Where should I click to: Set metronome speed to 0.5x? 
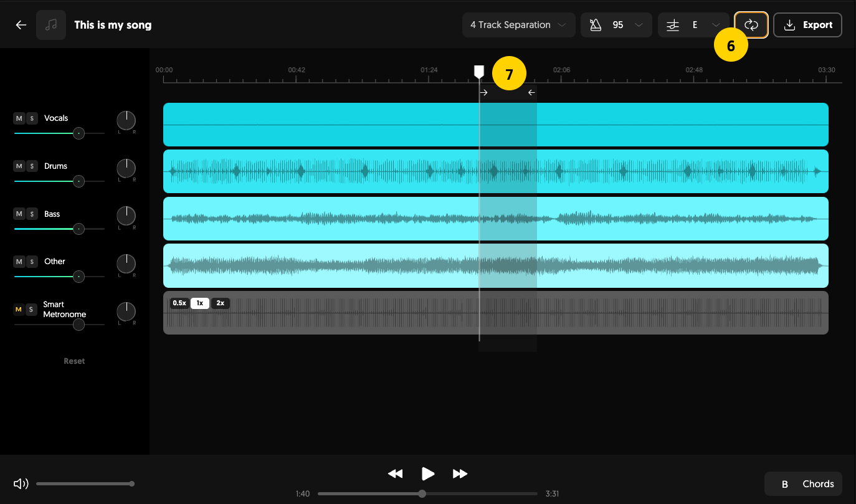point(179,303)
